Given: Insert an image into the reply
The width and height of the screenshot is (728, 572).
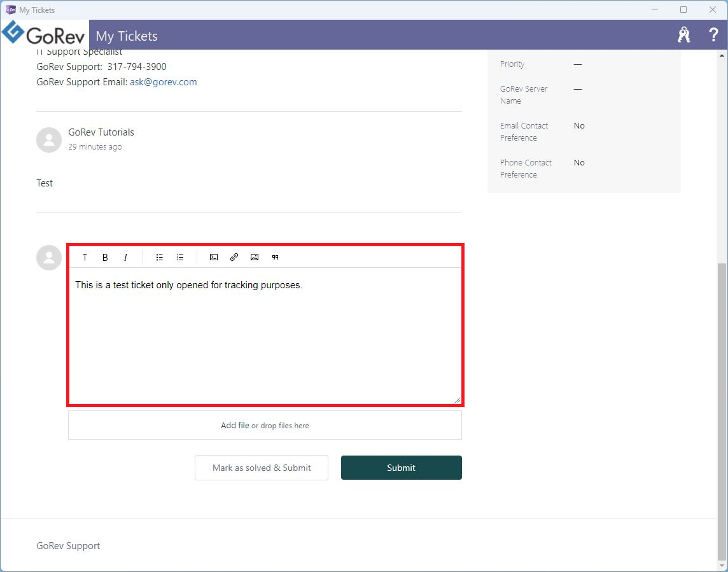Looking at the screenshot, I should coord(255,257).
